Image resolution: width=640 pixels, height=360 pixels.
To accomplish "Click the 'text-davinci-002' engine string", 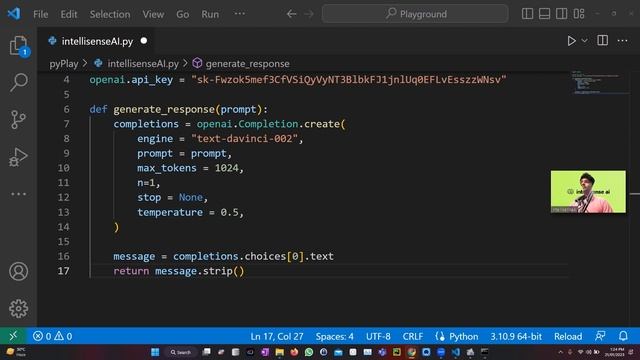I will 244,139.
